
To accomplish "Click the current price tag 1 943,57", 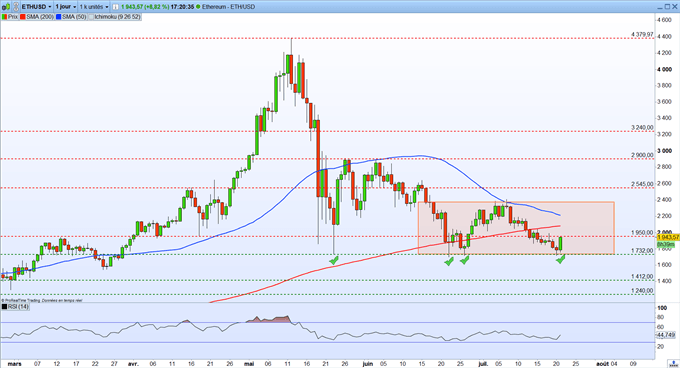I will [668, 238].
